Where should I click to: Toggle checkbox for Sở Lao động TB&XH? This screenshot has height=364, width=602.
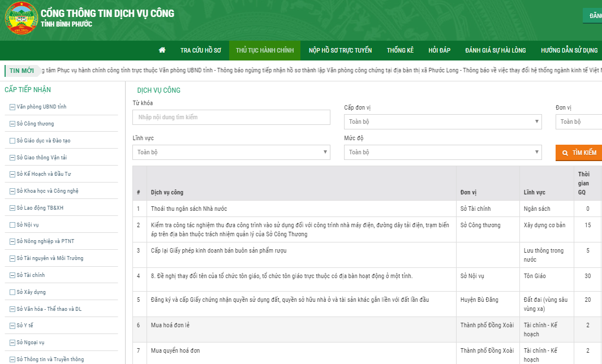coord(12,208)
